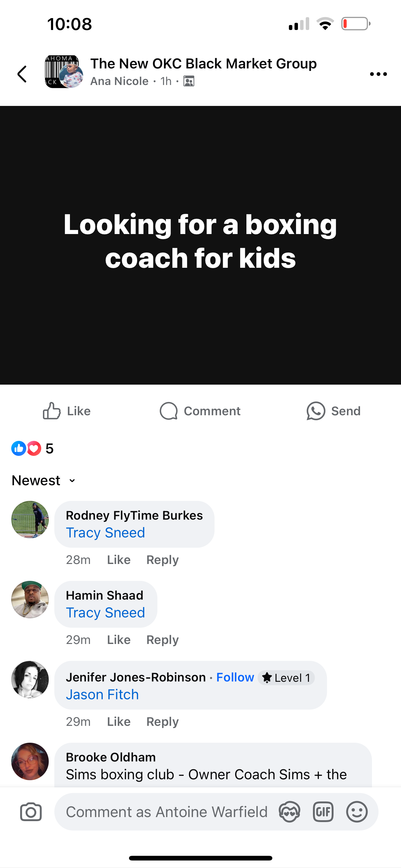
Task: Follow Jenifer Jones-Robinson
Action: pos(235,677)
